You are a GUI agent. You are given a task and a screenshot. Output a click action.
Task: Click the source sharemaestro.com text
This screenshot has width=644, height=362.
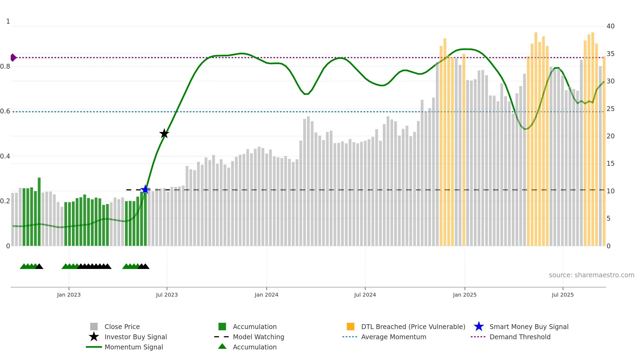click(x=591, y=275)
